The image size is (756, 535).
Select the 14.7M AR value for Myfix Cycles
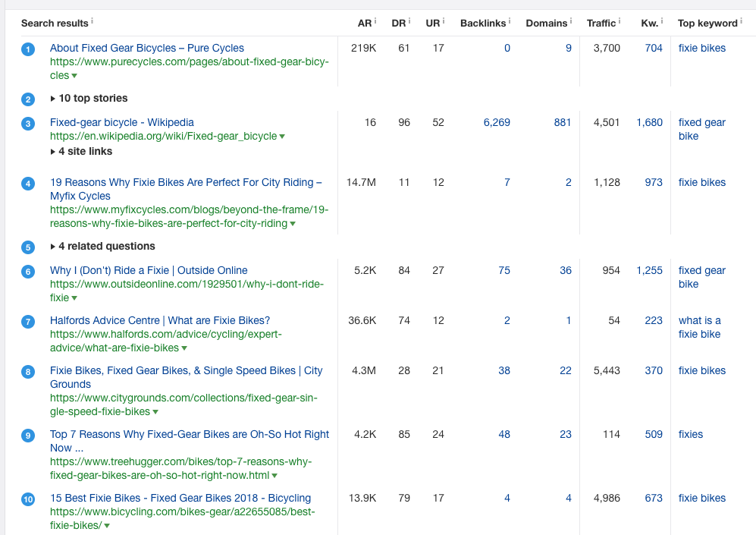tap(361, 182)
